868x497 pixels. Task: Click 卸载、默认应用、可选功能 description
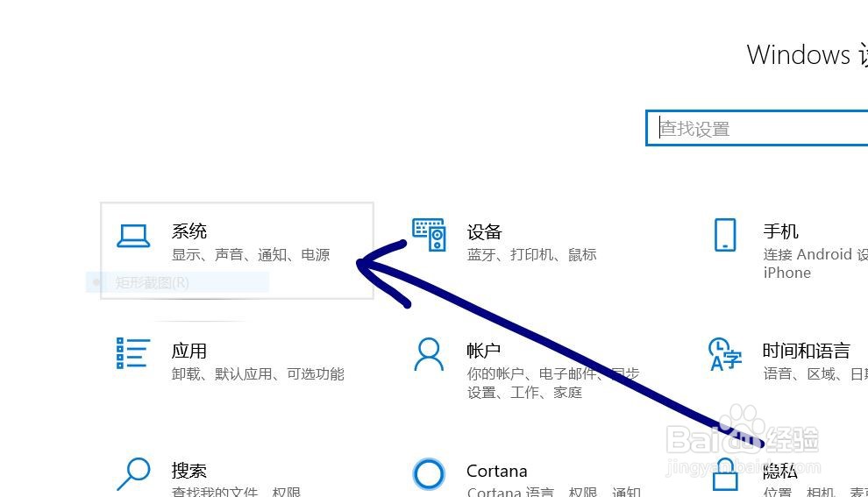tap(258, 374)
